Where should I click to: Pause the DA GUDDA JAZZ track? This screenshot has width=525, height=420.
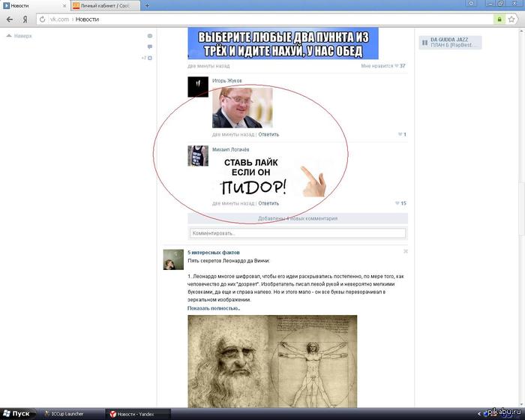pos(424,43)
